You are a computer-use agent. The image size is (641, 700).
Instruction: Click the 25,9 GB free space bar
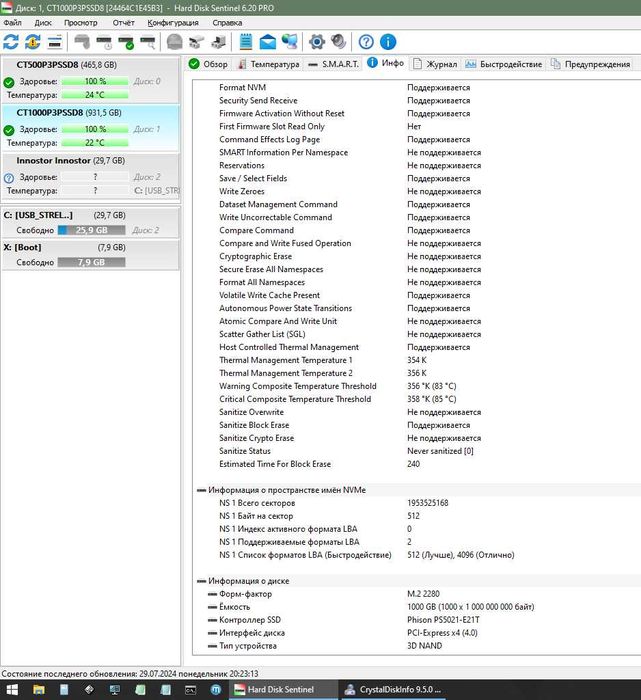coord(92,230)
